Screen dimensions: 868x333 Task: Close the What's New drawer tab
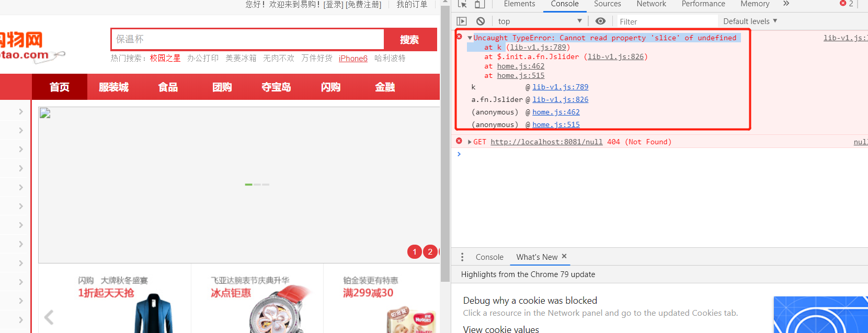(x=564, y=256)
